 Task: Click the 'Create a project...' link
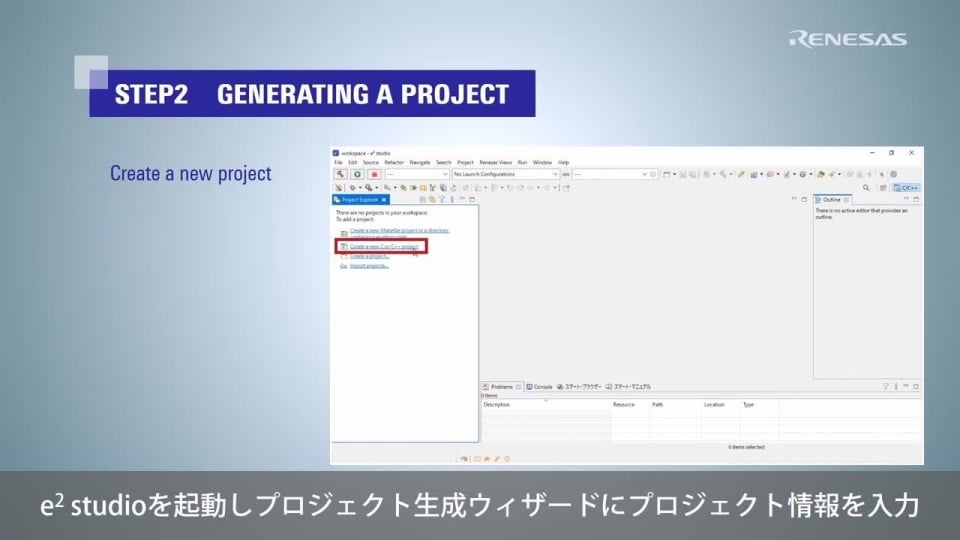(x=369, y=256)
